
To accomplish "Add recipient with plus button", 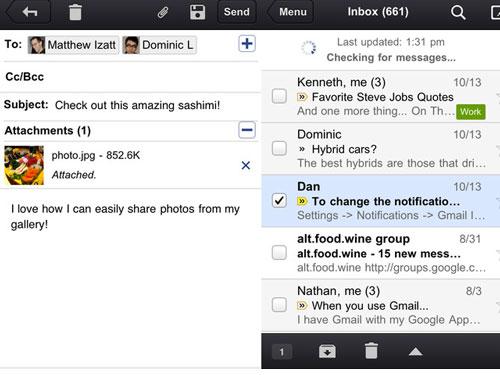I will click(247, 44).
